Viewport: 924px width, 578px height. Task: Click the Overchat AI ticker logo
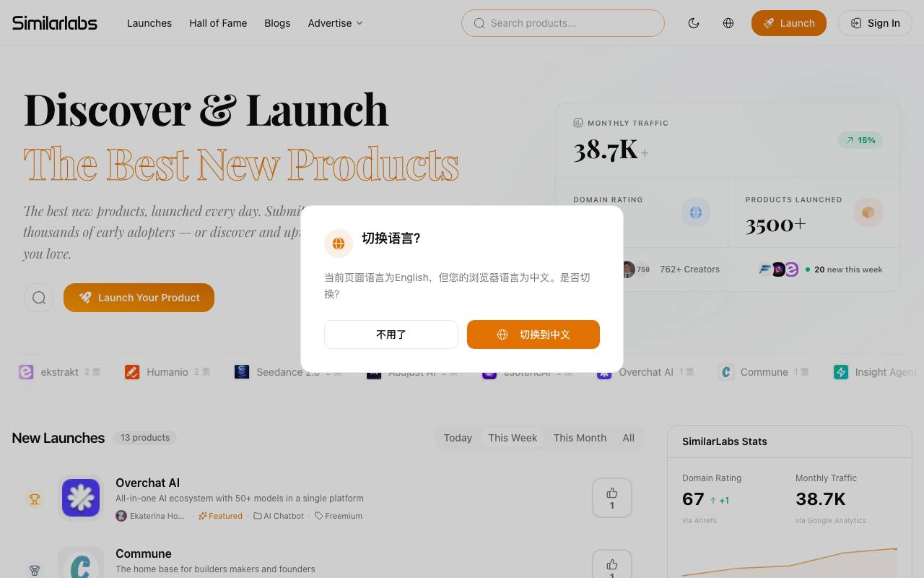coord(604,372)
